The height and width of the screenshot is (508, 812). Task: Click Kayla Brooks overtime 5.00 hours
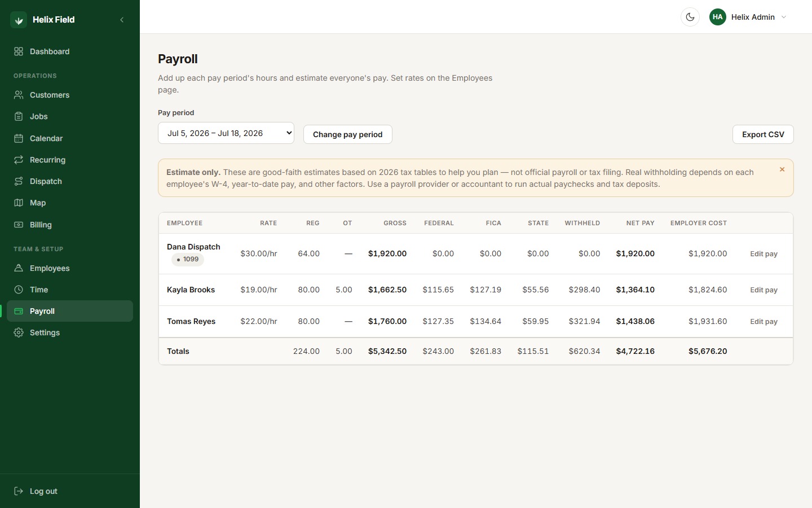tap(344, 290)
